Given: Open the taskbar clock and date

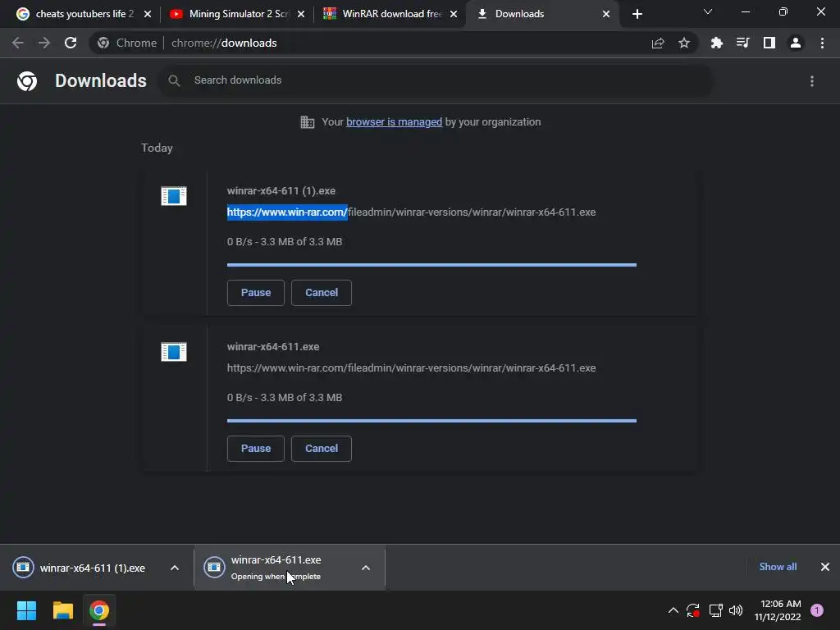Looking at the screenshot, I should 778,610.
